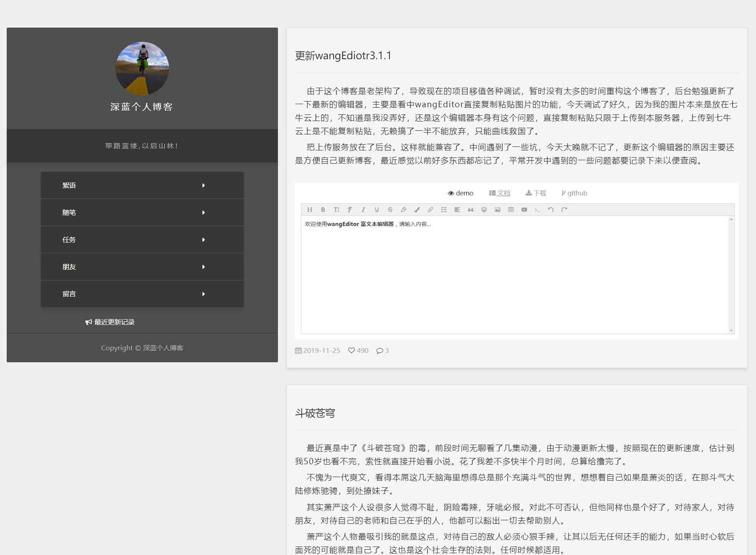Click the round cyclist avatar image

pos(142,69)
